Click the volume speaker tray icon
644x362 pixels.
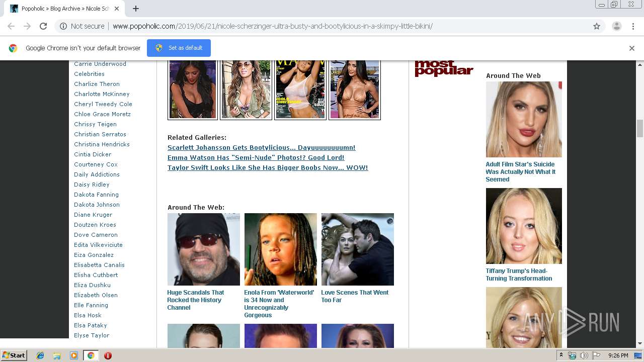tap(584, 355)
